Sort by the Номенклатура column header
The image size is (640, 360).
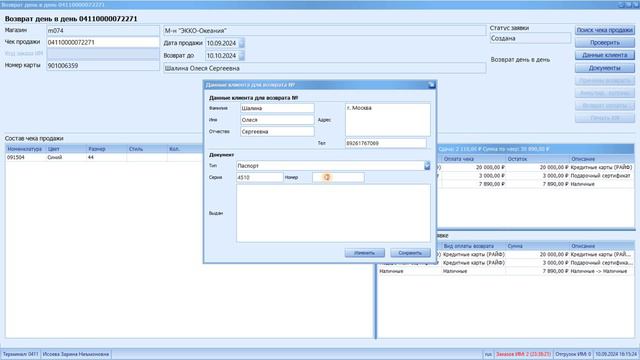coord(25,149)
